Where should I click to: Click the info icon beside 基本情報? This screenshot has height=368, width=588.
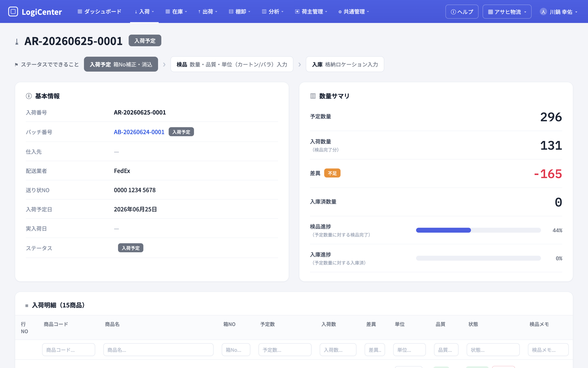29,96
